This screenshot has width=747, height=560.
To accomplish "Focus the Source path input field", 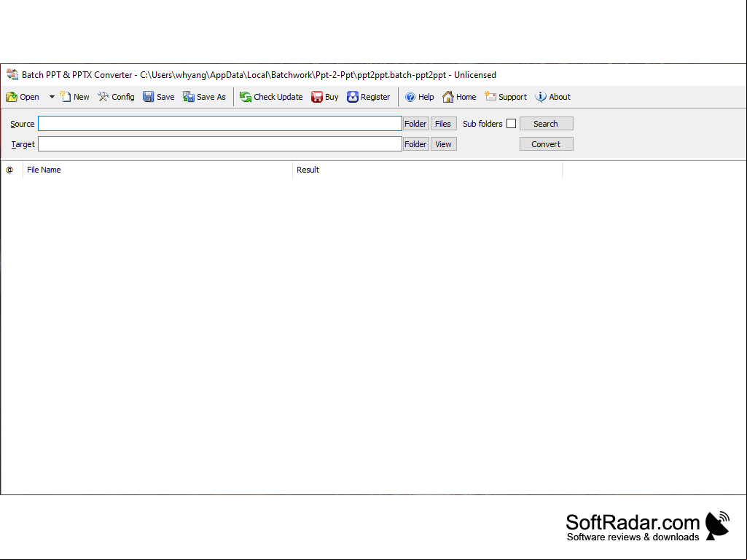I will 220,124.
